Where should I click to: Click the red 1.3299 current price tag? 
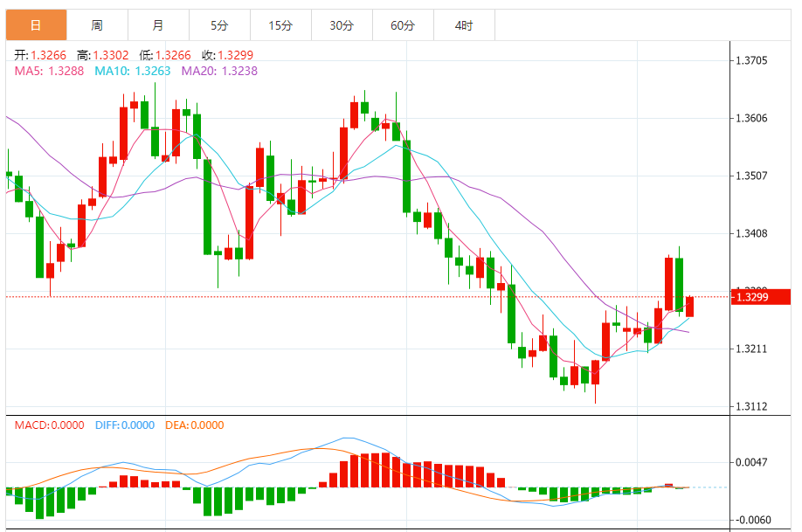coord(761,297)
